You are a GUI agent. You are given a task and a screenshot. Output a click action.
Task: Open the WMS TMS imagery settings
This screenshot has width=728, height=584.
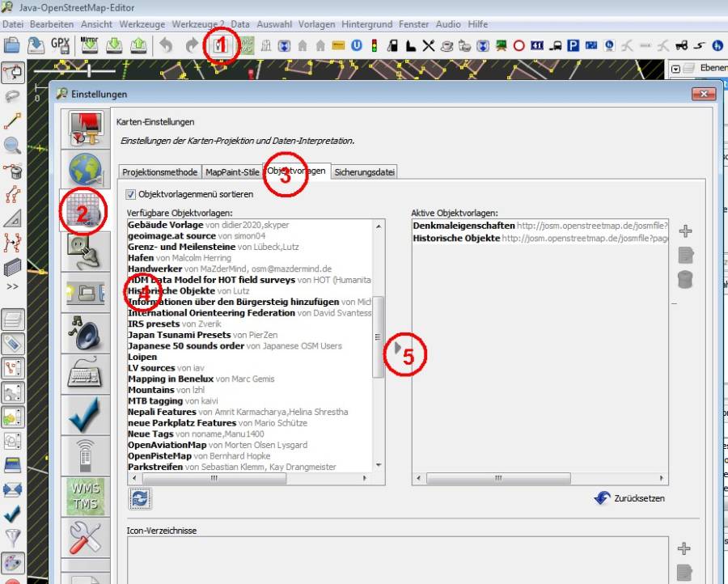[x=84, y=497]
